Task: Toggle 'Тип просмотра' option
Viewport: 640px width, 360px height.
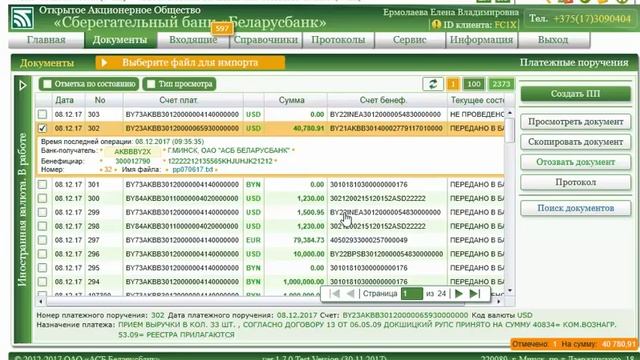Action: [x=179, y=84]
